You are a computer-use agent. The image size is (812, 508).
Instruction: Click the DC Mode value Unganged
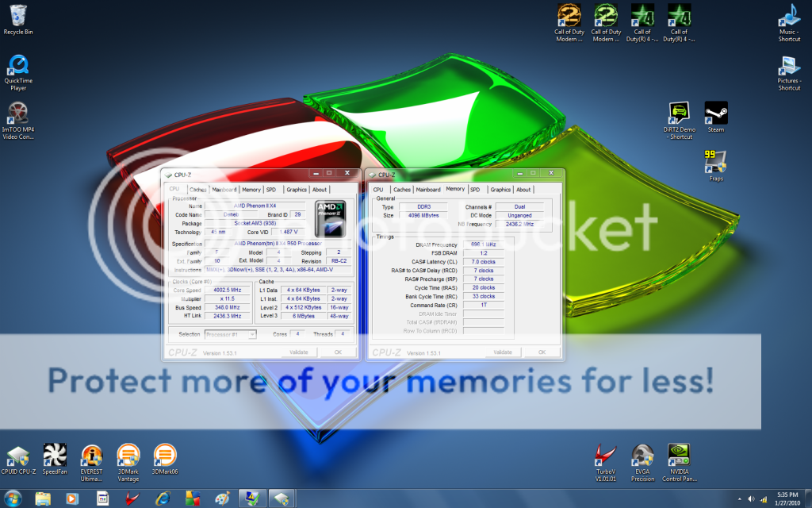tap(519, 216)
